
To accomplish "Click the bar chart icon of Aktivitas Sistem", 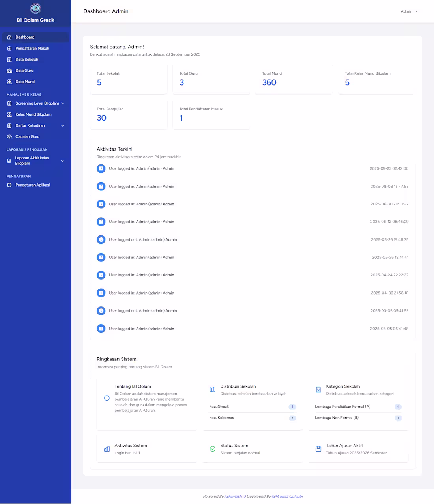I will click(x=107, y=449).
